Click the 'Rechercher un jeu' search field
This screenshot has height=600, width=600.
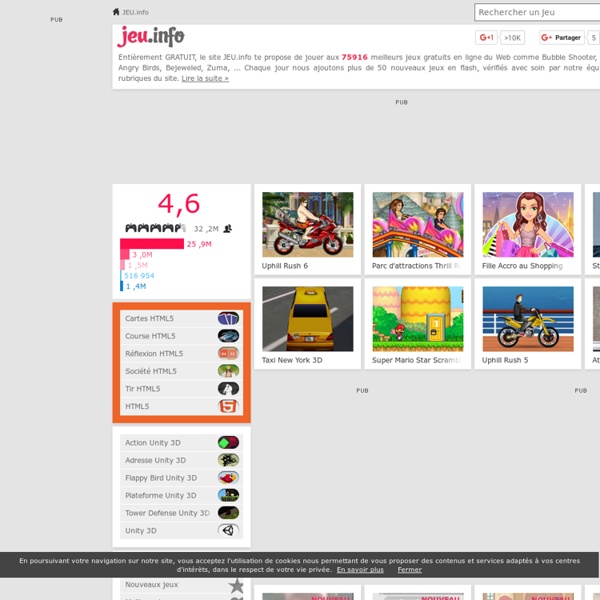(x=537, y=12)
